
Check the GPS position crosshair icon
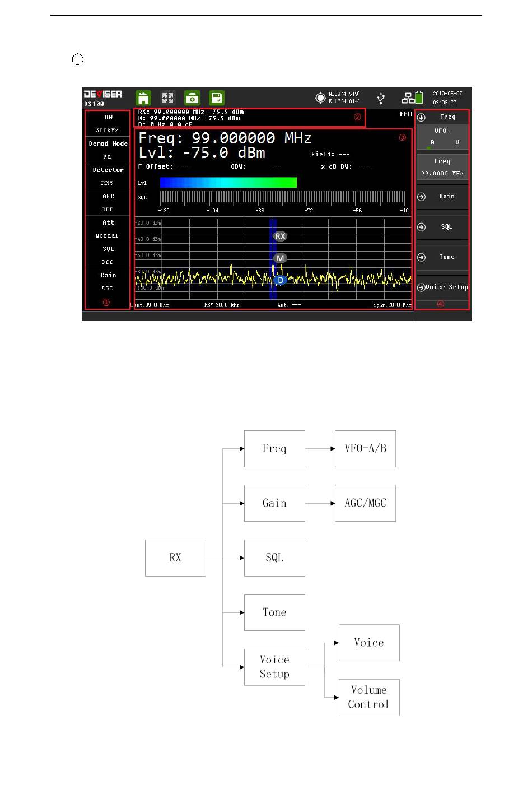point(320,98)
